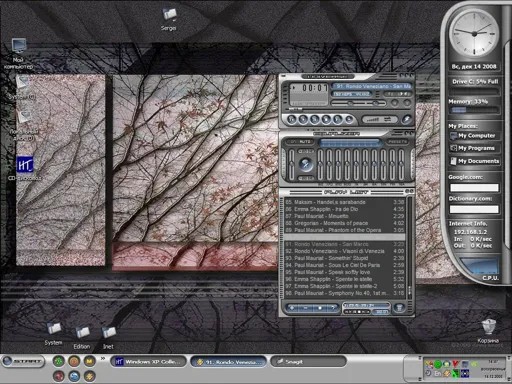This screenshot has width=512, height=384.
Task: Open the Sergei folder on desktop
Action: (x=169, y=19)
